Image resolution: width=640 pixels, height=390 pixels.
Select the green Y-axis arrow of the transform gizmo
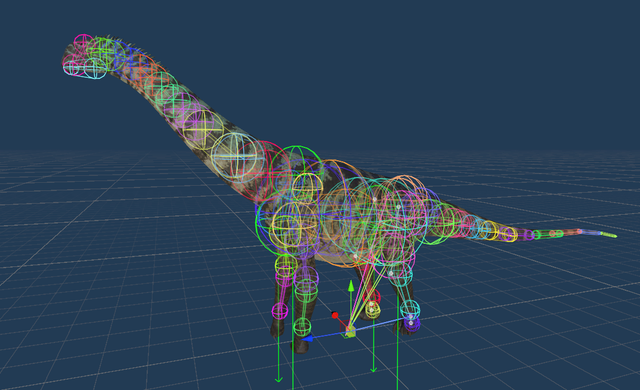click(351, 286)
